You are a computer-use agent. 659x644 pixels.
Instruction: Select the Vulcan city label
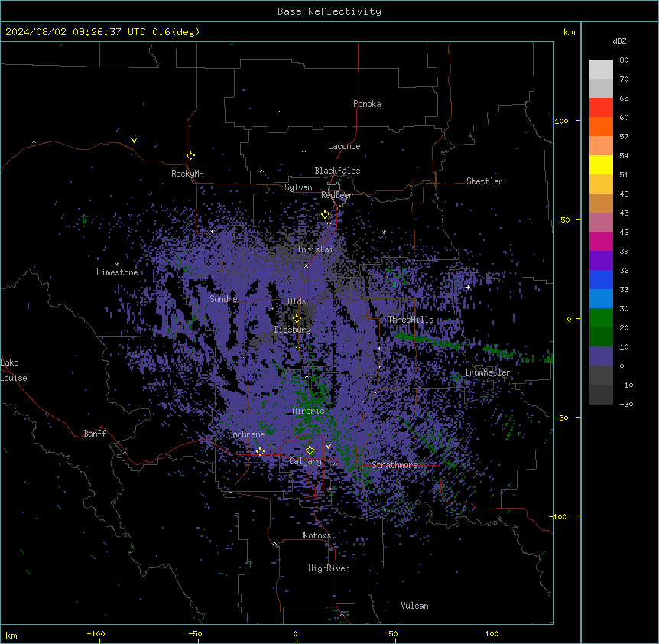coord(415,606)
